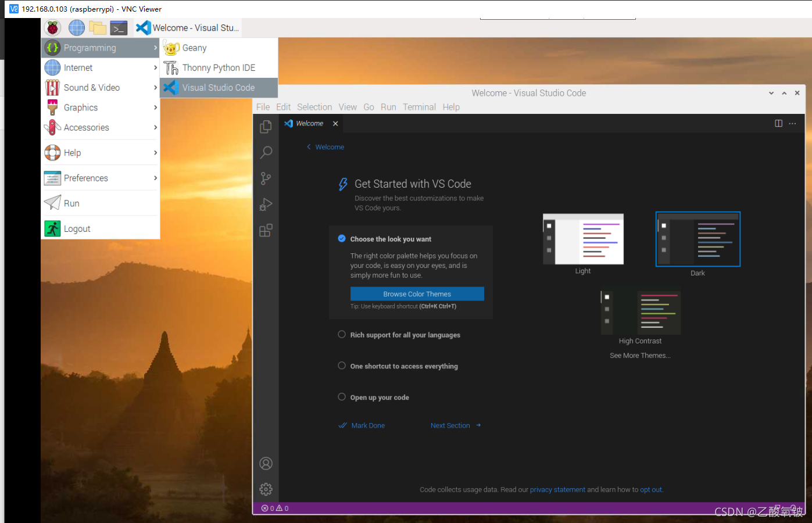The image size is (812, 523).
Task: Expand the Help menu category
Action: (x=101, y=153)
